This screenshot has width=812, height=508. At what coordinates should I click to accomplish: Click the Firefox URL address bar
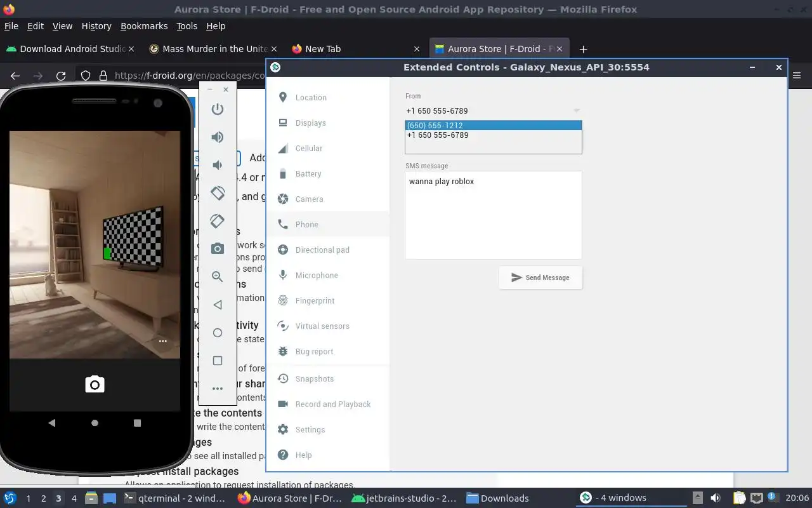point(189,76)
